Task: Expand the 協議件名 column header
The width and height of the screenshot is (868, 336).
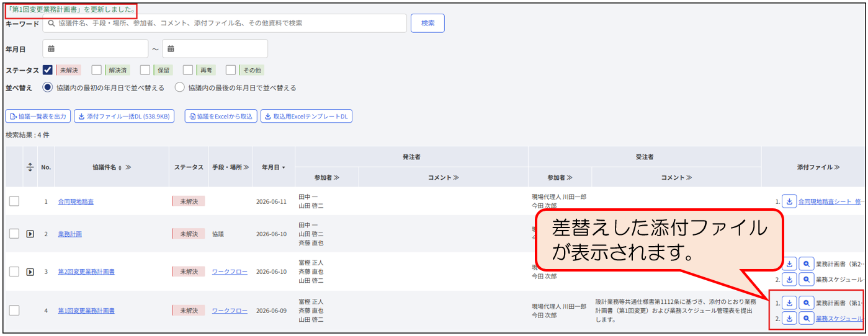Action: (128, 167)
